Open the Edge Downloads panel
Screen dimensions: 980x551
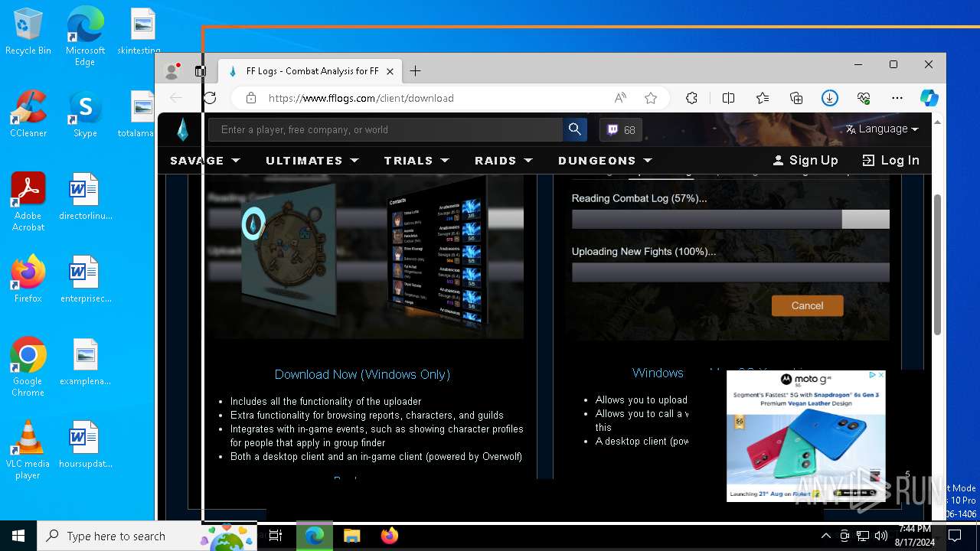coord(830,98)
